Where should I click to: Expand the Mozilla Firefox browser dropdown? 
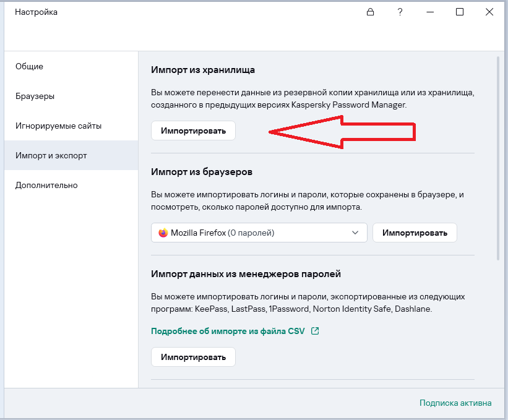(259, 233)
